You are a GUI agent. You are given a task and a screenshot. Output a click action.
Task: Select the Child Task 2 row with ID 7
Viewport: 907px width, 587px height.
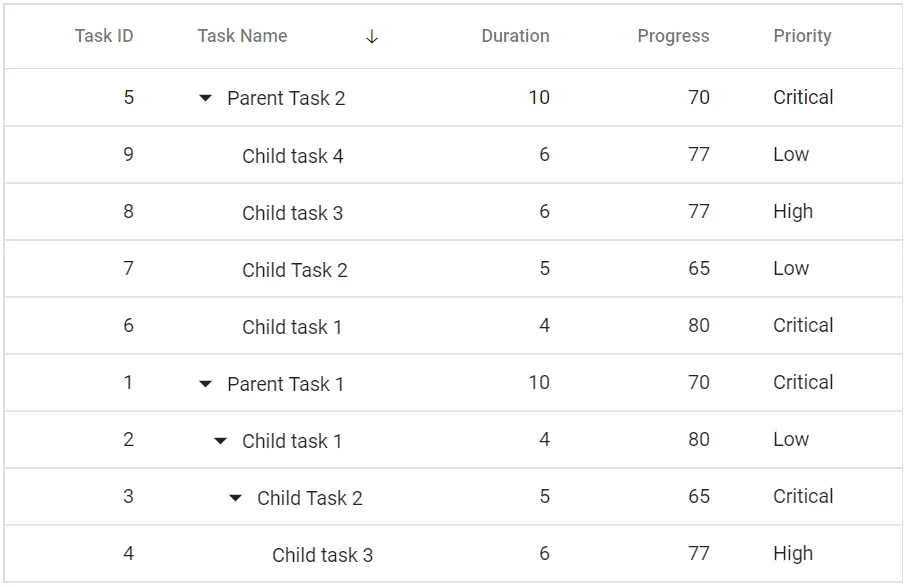click(293, 269)
